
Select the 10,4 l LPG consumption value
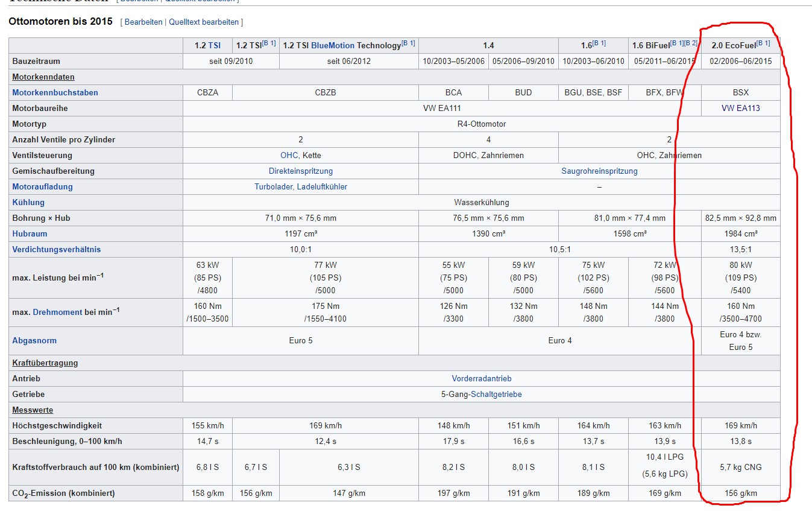pyautogui.click(x=665, y=457)
